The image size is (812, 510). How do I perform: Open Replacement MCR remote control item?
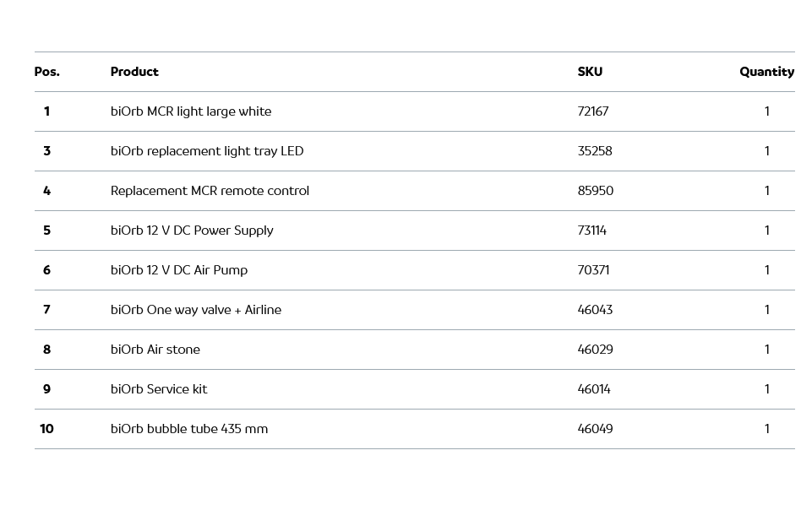pos(210,191)
